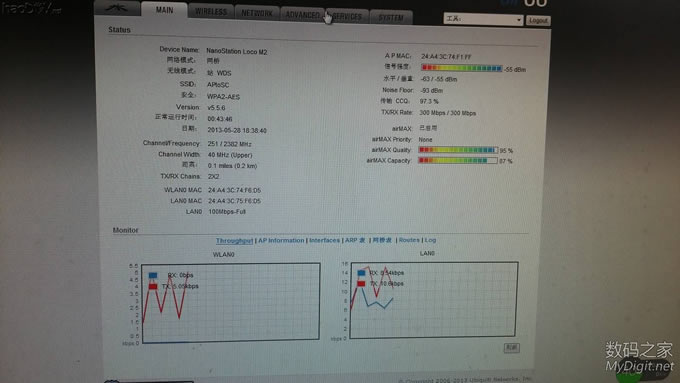The width and height of the screenshot is (680, 383).
Task: Expand the tools dropdown menu
Action: click(483, 19)
